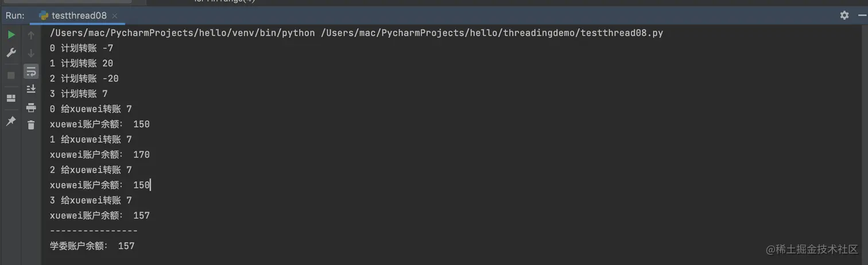
Task: Open run configuration wrench icon
Action: point(11,53)
